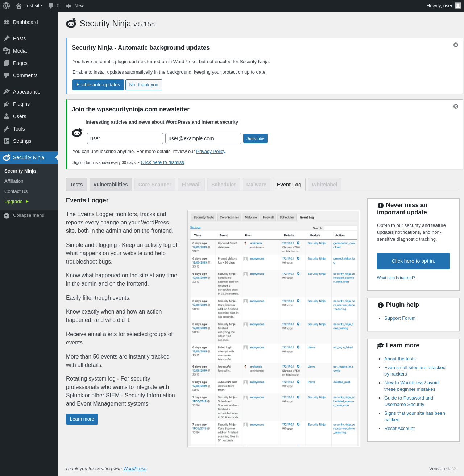The width and height of the screenshot is (464, 476).
Task: Open 'Signs that your site has been hacked' link
Action: [x=415, y=417]
